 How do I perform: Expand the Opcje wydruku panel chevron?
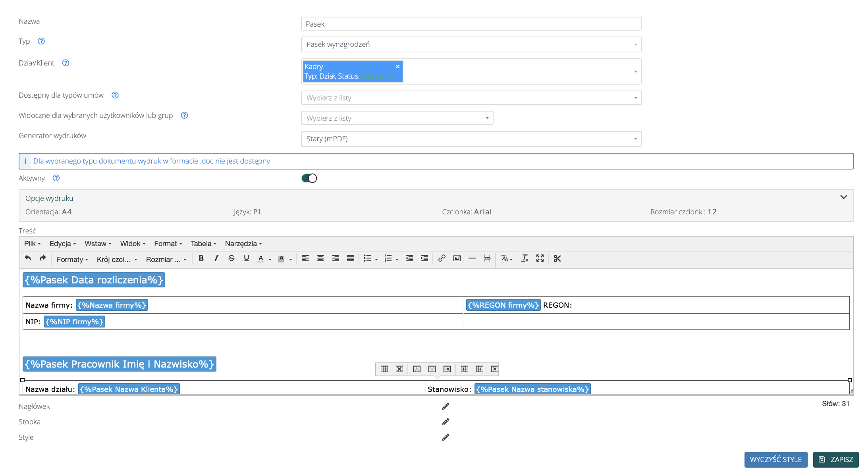843,197
